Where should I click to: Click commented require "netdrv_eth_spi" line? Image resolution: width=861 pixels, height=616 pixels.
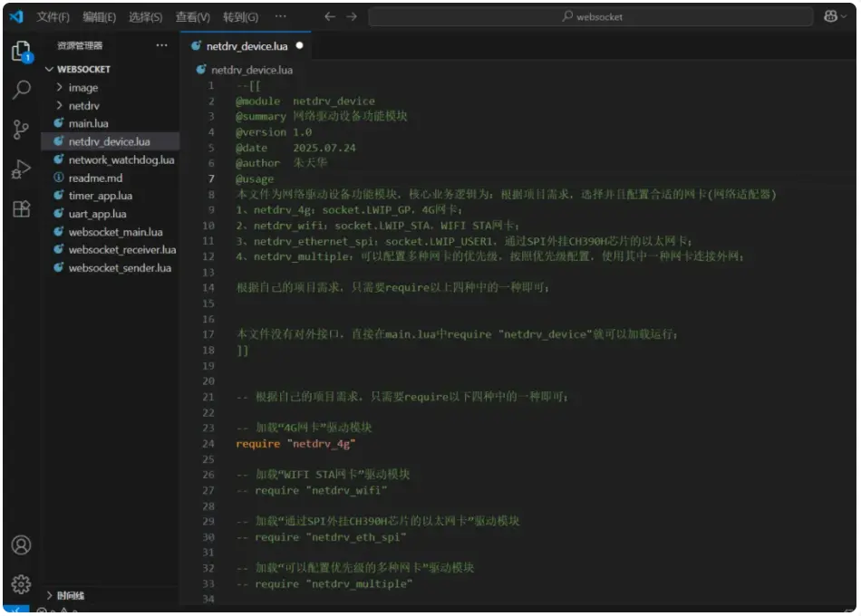point(321,537)
